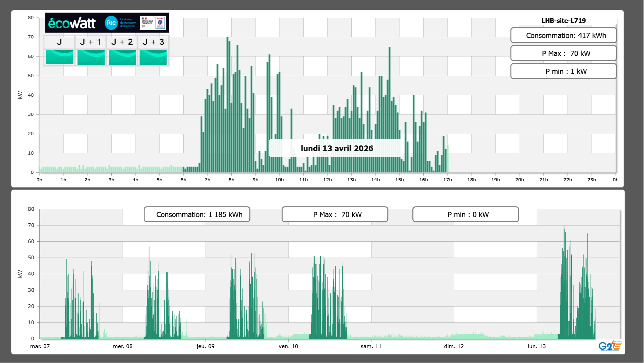Viewport: 644px width, 363px height.
Task: Click the P min : 1 kW box
Action: coord(563,71)
